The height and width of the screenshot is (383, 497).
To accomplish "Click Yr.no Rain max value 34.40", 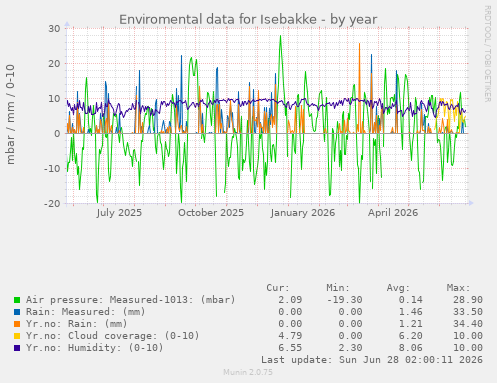I will click(468, 324).
